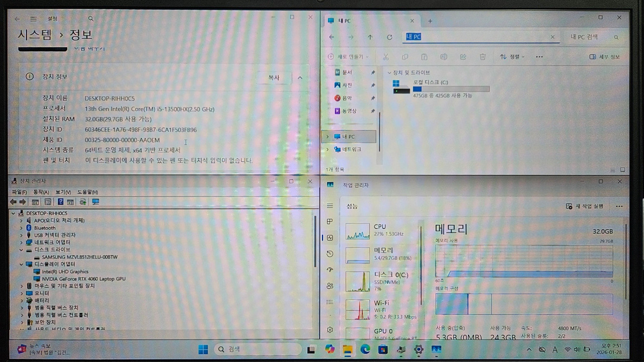The image size is (644, 362).
Task: Click scan for hardware changes in Device Manager toolbar
Action: click(95, 202)
